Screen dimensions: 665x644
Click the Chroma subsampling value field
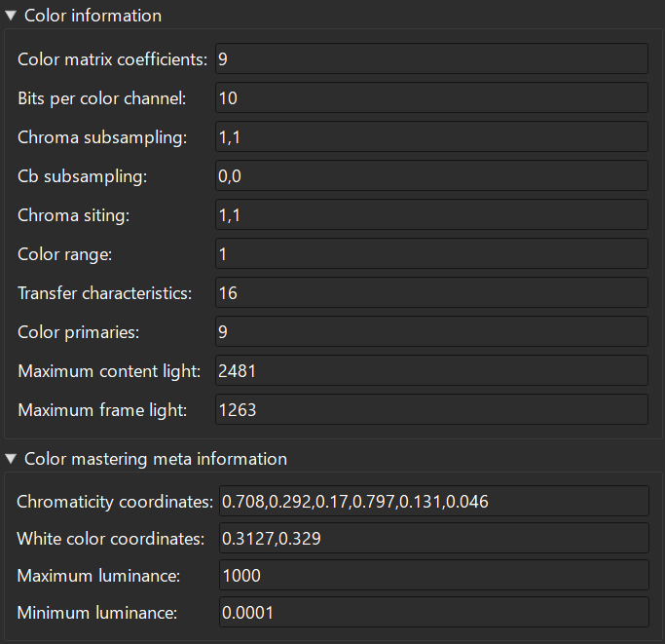tap(431, 136)
